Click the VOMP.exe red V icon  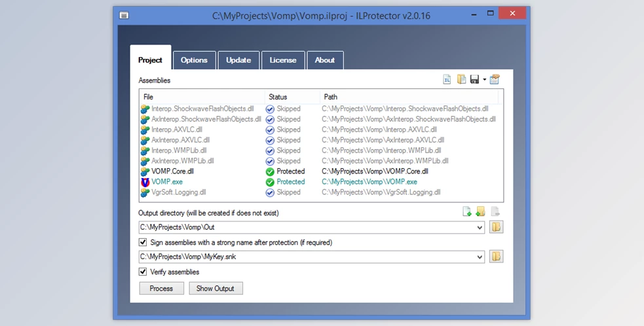[x=145, y=182]
